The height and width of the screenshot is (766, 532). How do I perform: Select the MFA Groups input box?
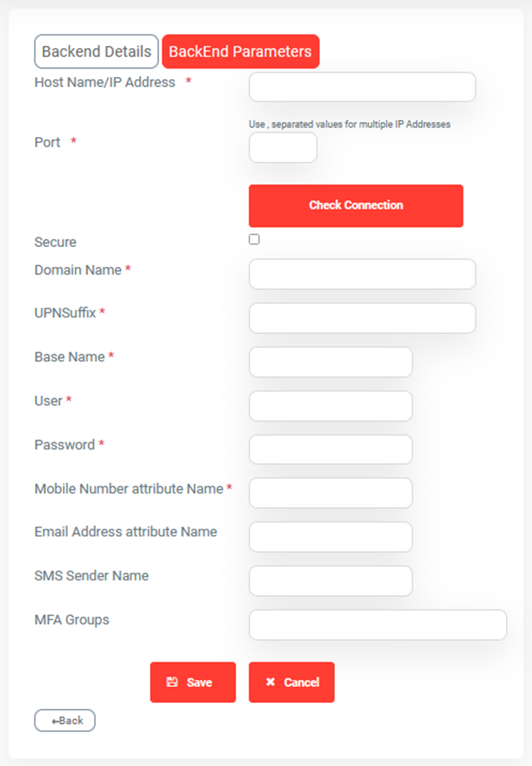pyautogui.click(x=378, y=625)
